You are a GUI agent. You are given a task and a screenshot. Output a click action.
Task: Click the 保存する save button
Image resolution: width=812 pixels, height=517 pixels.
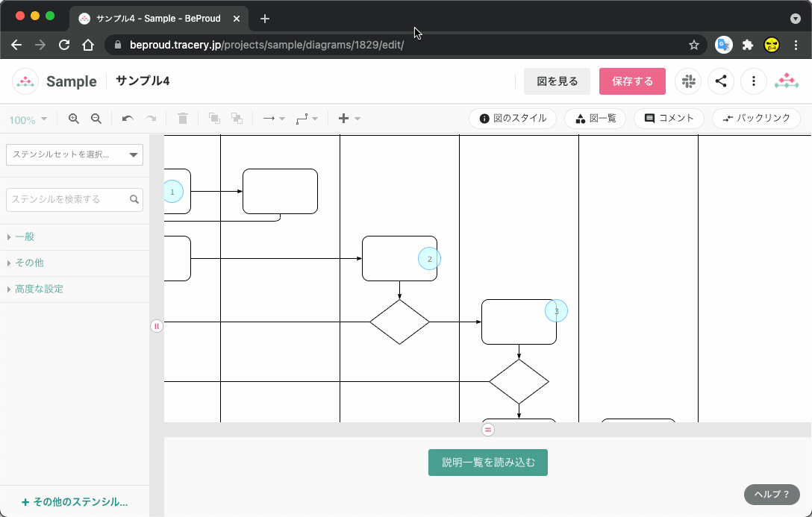coord(632,81)
